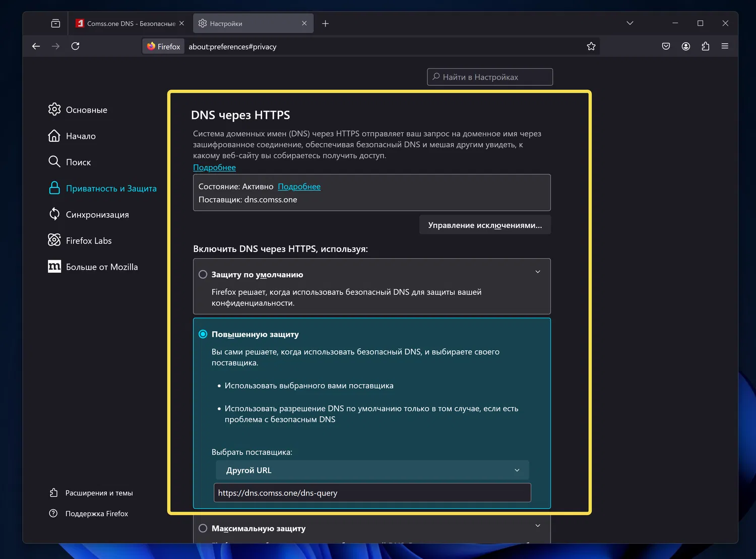Viewport: 756px width, 559px height.
Task: Click the custom DNS URL input field
Action: [x=372, y=493]
